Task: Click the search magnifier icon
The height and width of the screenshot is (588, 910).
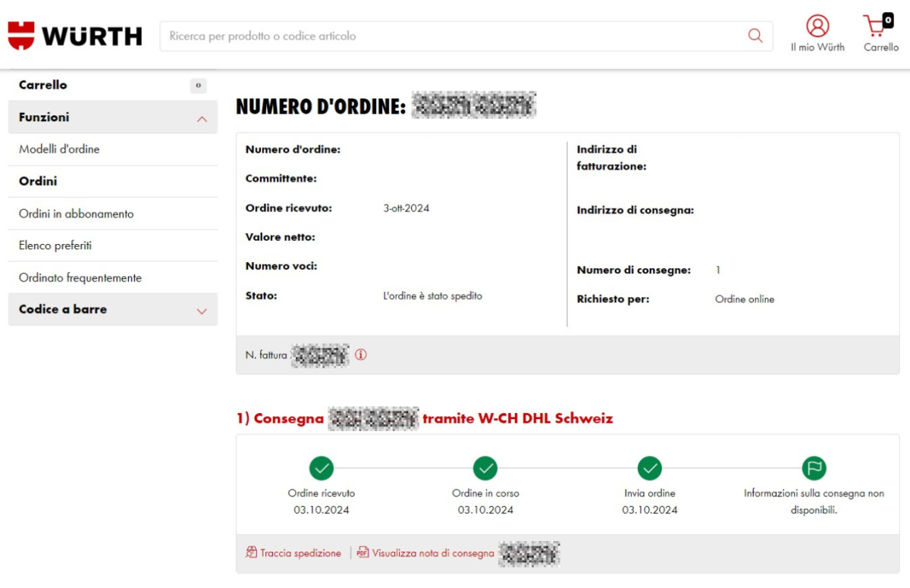Action: (755, 36)
